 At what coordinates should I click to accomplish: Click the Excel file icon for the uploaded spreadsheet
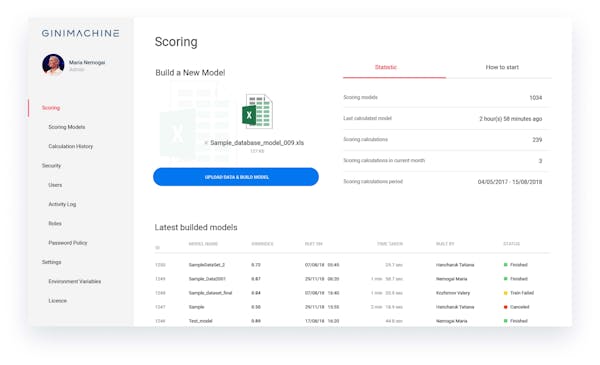[257, 111]
